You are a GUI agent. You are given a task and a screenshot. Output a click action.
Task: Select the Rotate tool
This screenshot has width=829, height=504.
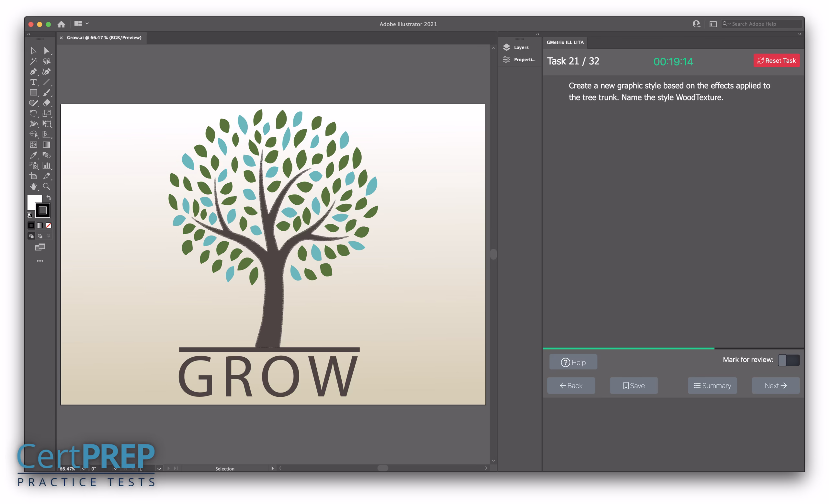[33, 113]
